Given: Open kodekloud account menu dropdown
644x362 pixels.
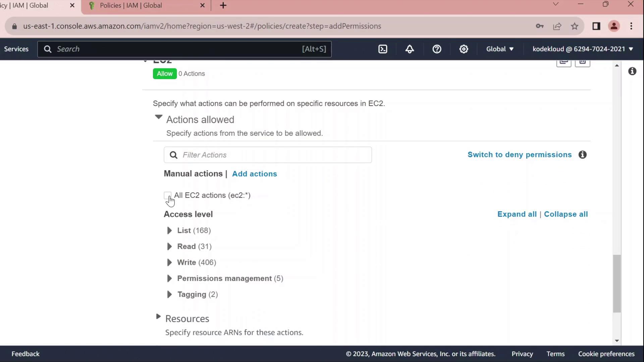Looking at the screenshot, I should click(583, 49).
